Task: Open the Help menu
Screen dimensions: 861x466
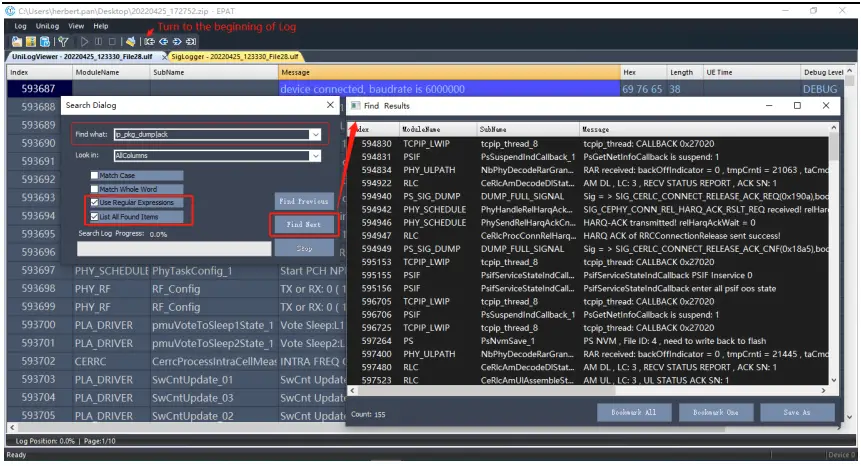Action: click(100, 26)
